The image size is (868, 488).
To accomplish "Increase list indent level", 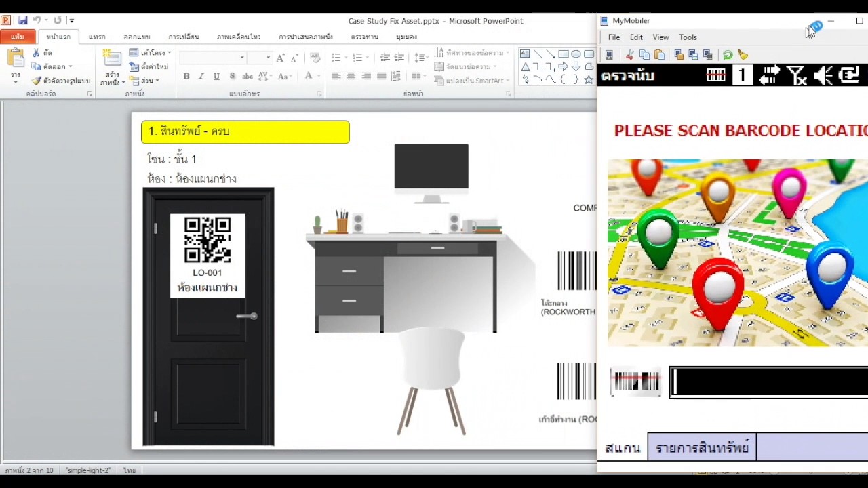I will (399, 58).
